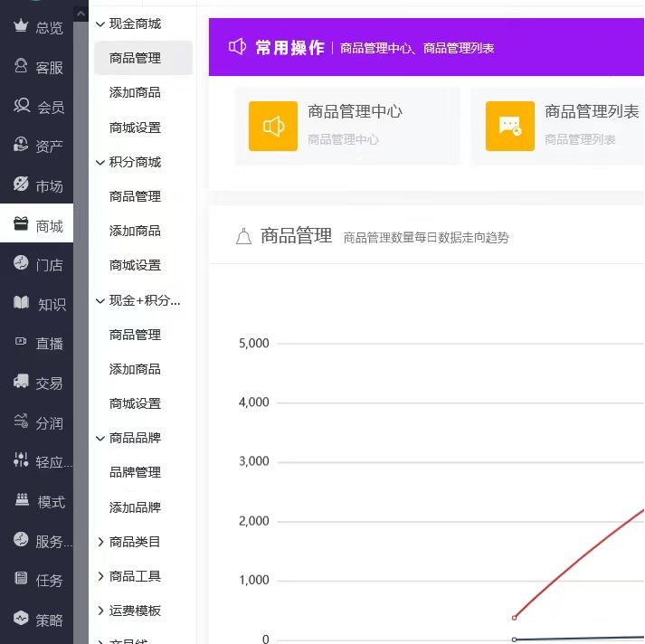Click the gift box icon beside 商城

[x=21, y=223]
